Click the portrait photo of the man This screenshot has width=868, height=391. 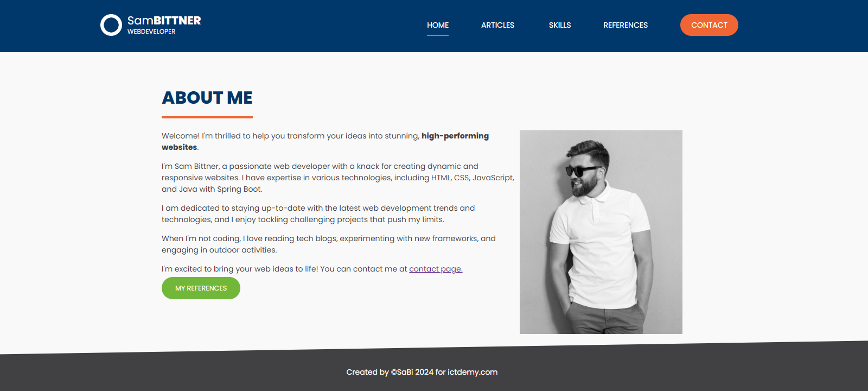coord(601,232)
